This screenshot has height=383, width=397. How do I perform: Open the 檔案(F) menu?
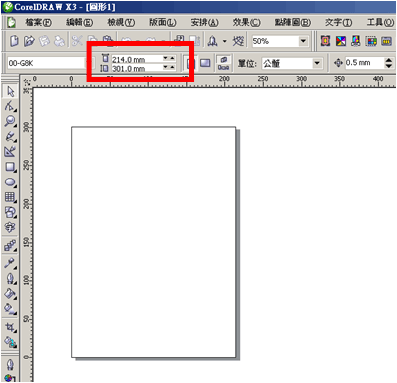[x=39, y=22]
